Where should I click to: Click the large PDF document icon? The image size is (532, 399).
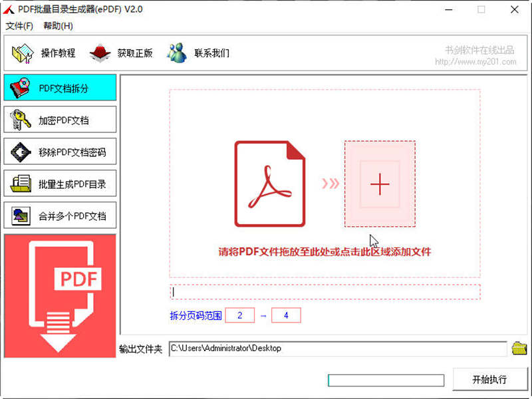coord(270,184)
